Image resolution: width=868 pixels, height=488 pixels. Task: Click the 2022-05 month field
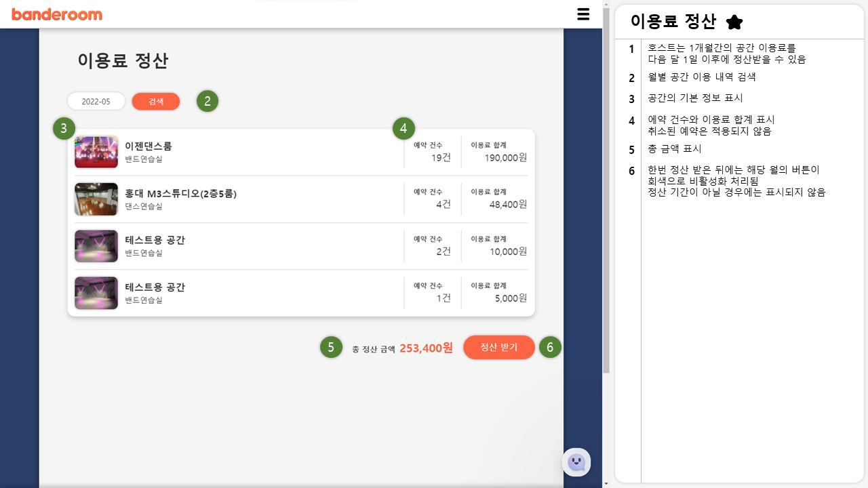pos(96,100)
